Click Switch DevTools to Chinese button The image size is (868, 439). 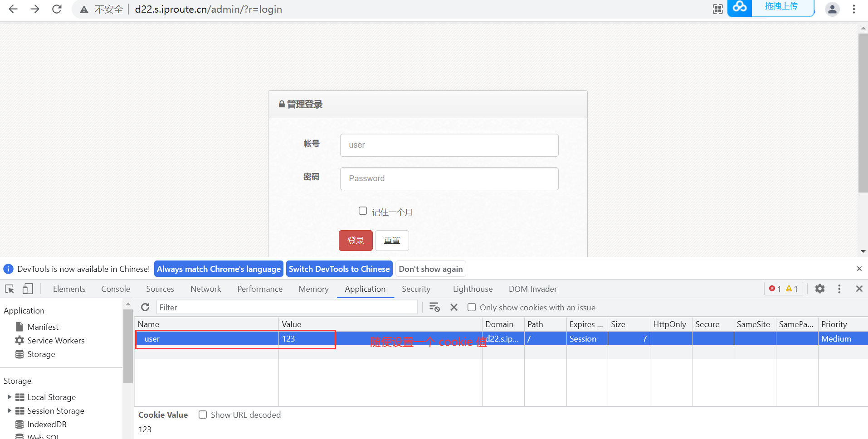pos(339,269)
